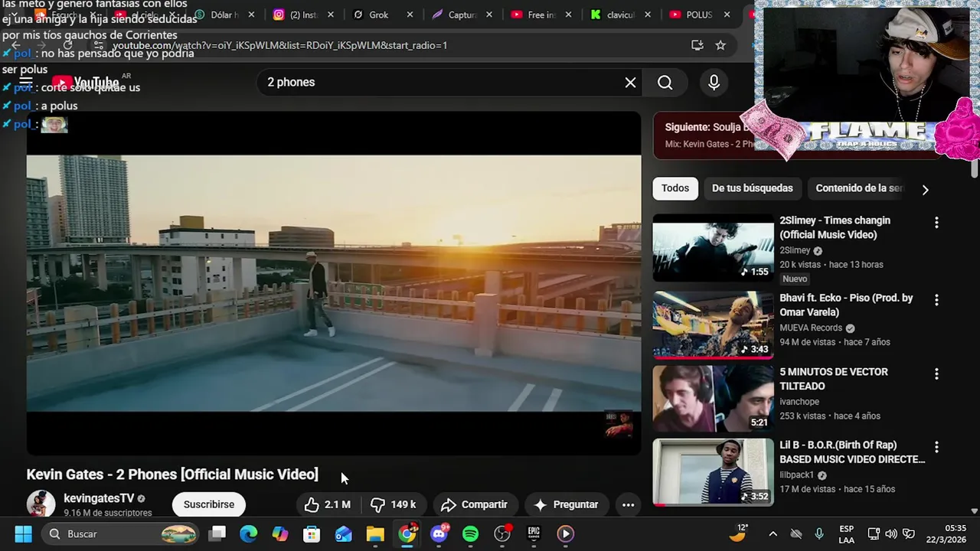Switch to Chrome in the taskbar
This screenshot has width=980, height=551.
click(407, 533)
